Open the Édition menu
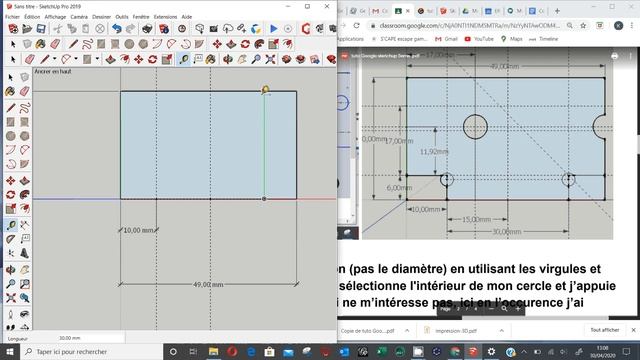This screenshot has width=640, height=360. [32, 17]
